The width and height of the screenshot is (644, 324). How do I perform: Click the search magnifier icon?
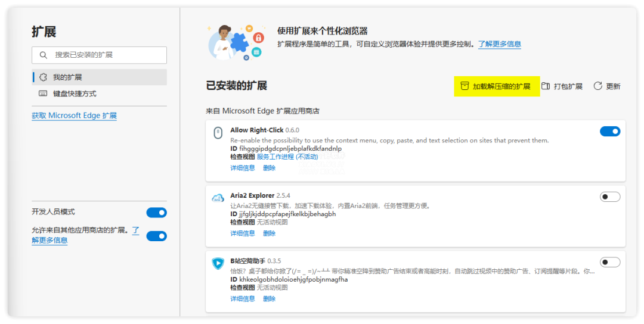click(x=43, y=55)
